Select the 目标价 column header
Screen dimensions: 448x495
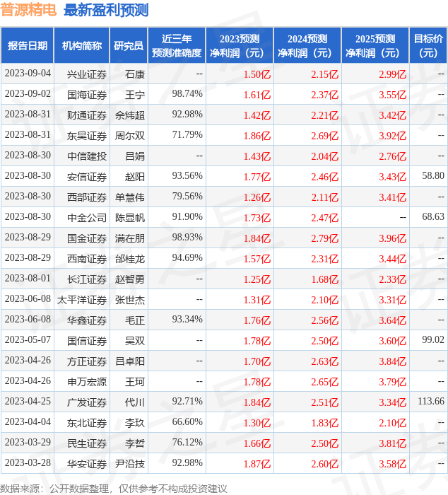428,45
